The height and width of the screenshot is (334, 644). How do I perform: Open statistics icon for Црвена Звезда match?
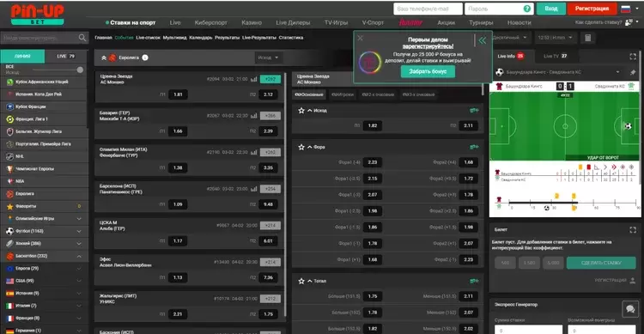coord(254,79)
